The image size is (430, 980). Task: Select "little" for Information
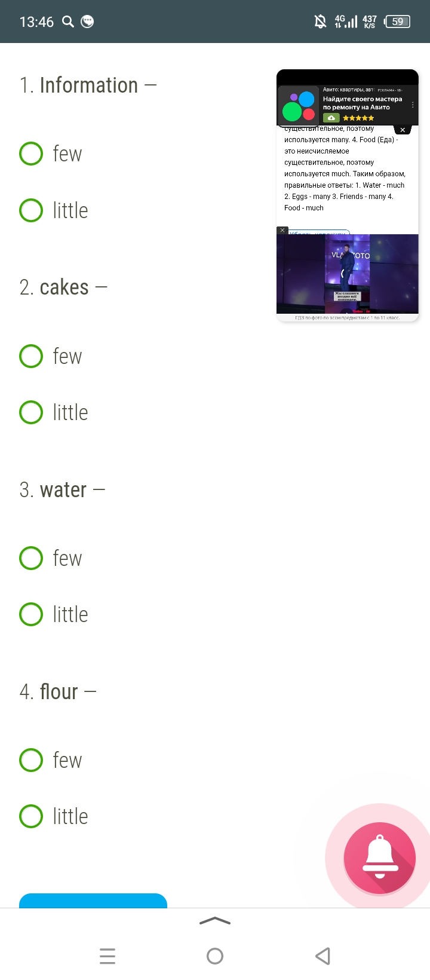[54, 210]
